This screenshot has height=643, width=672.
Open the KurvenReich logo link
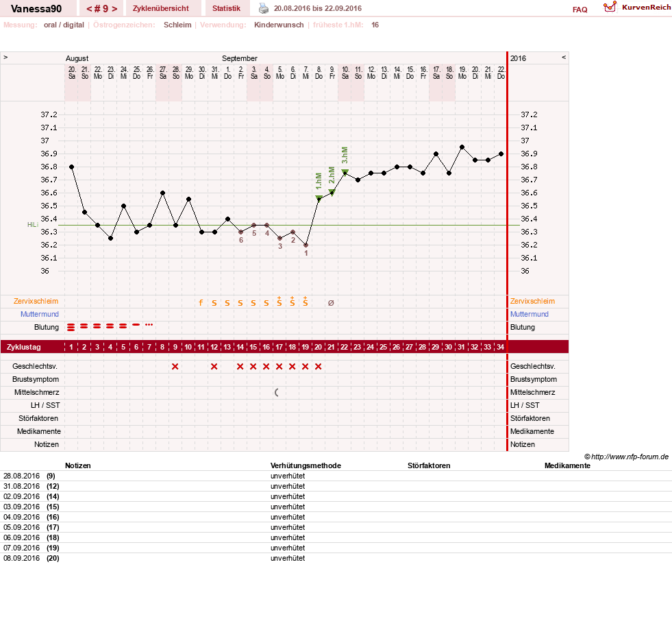(637, 8)
